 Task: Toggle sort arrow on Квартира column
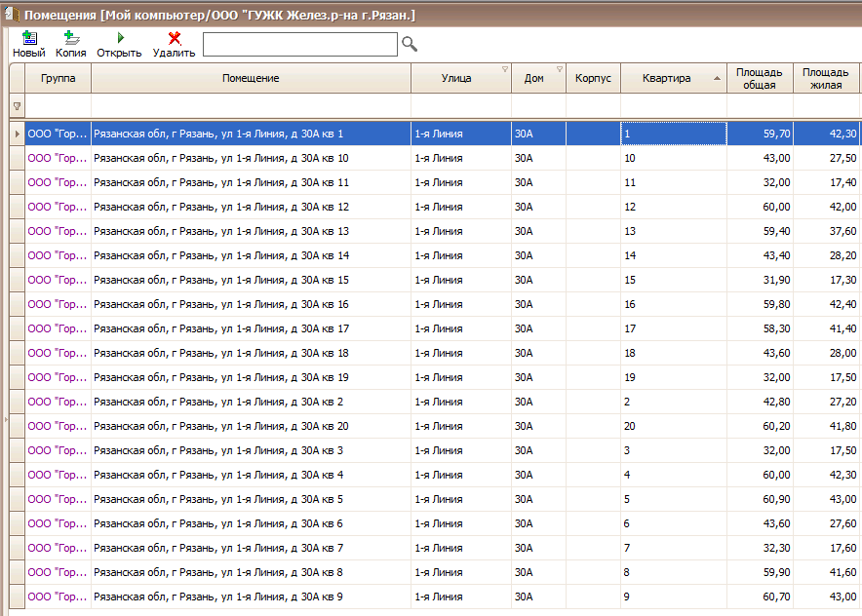(718, 79)
